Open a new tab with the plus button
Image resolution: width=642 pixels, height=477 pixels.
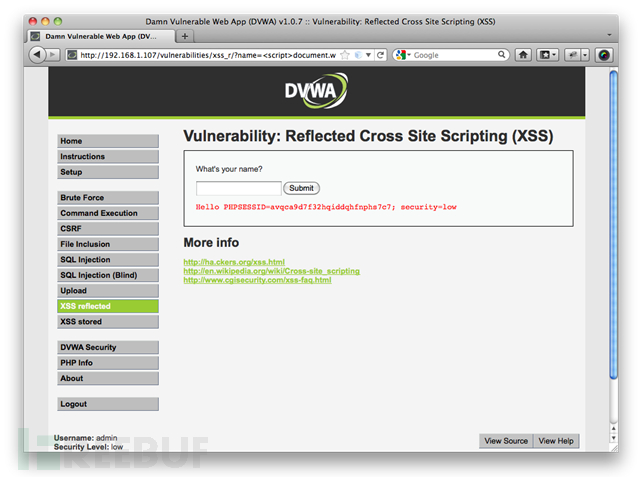185,36
